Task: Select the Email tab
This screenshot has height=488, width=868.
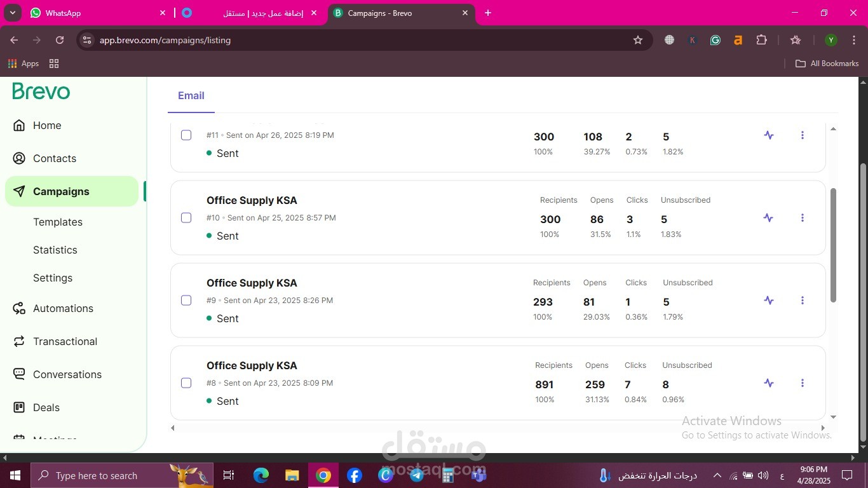Action: (x=191, y=96)
